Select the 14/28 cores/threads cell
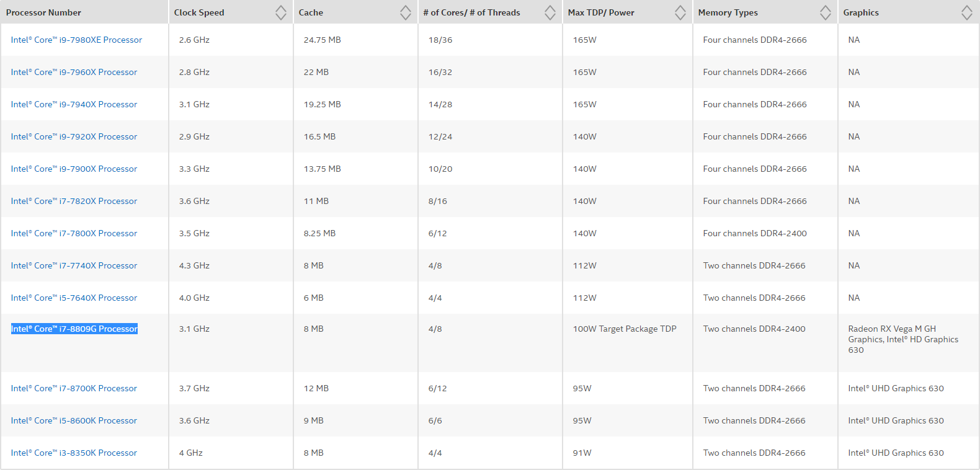Screen dimensions: 980x470 (x=491, y=104)
